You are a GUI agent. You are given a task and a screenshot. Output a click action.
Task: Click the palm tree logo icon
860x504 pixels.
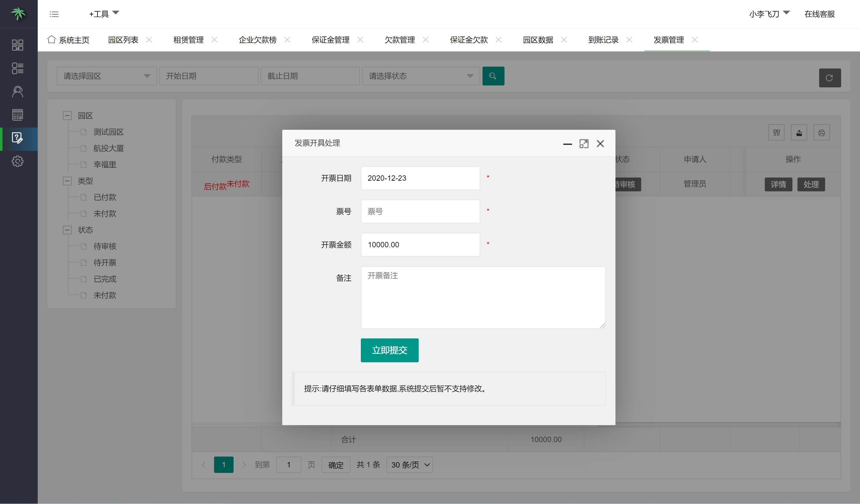(18, 14)
